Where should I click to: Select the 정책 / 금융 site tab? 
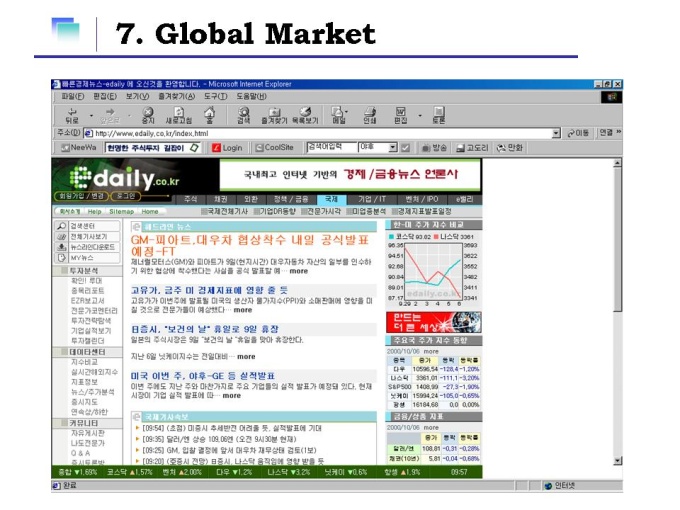point(291,199)
